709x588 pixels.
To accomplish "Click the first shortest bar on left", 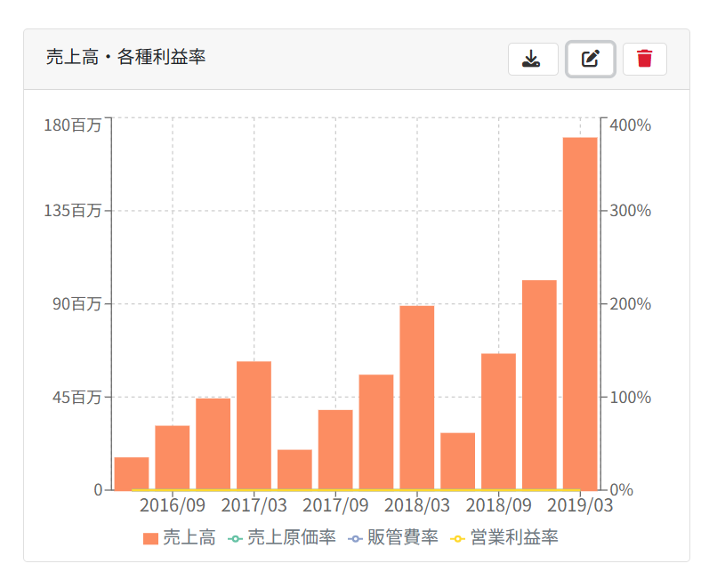I will [132, 473].
